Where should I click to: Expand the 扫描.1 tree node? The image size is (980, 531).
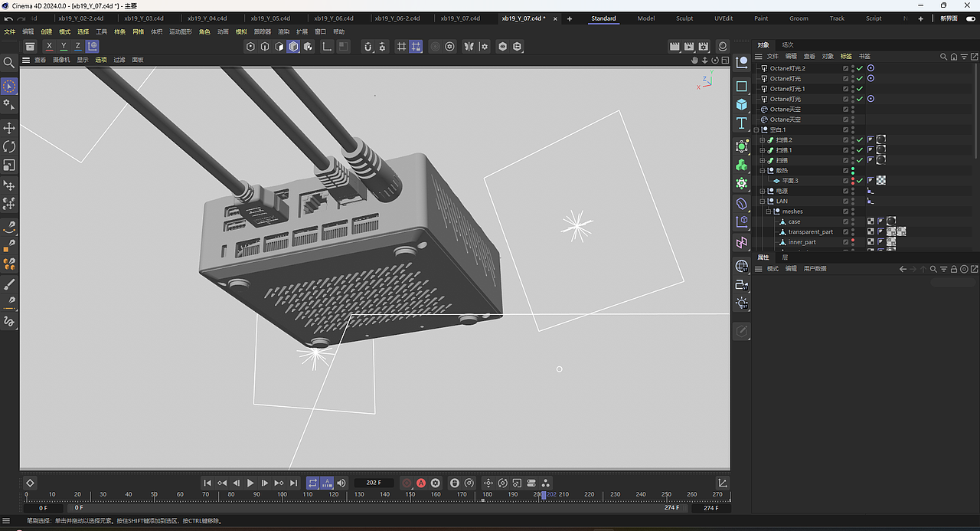click(762, 150)
